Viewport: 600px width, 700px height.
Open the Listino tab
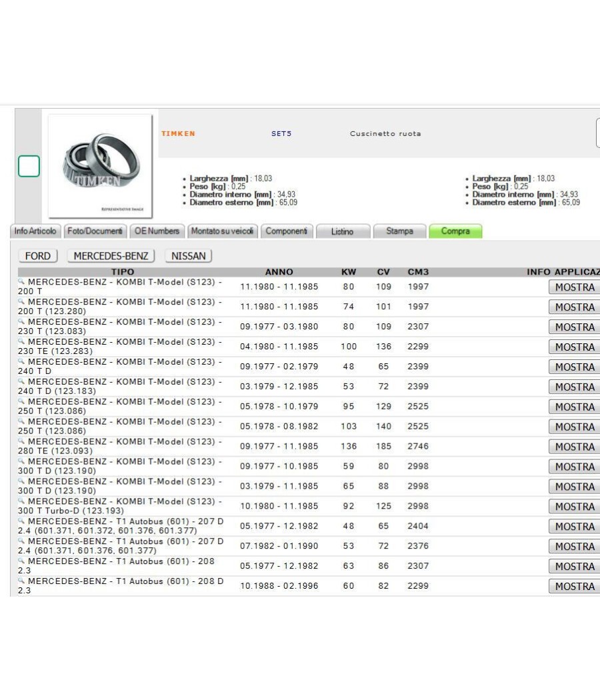pyautogui.click(x=343, y=231)
